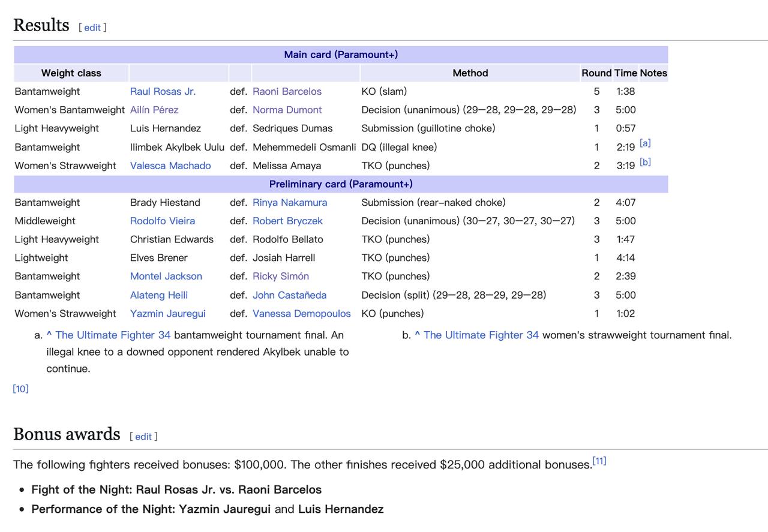Viewport: 768px width, 532px height.
Task: Edit the Results section
Action: point(92,28)
